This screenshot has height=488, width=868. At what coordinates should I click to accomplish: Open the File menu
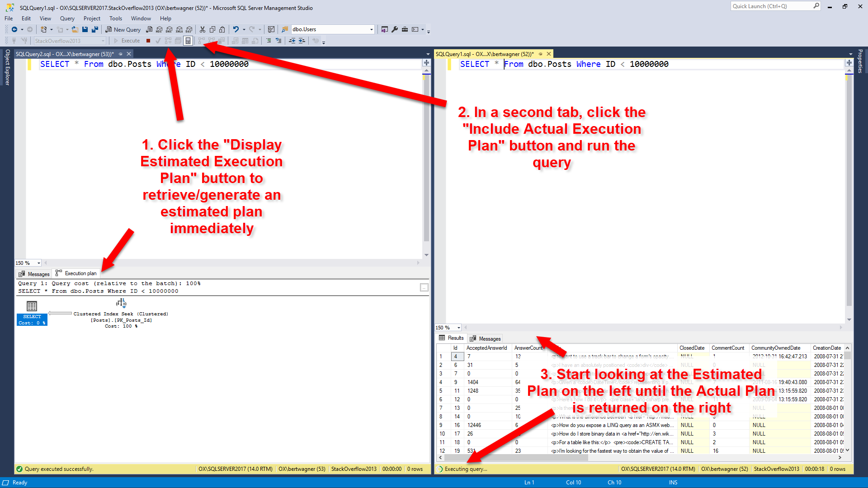pos(9,19)
